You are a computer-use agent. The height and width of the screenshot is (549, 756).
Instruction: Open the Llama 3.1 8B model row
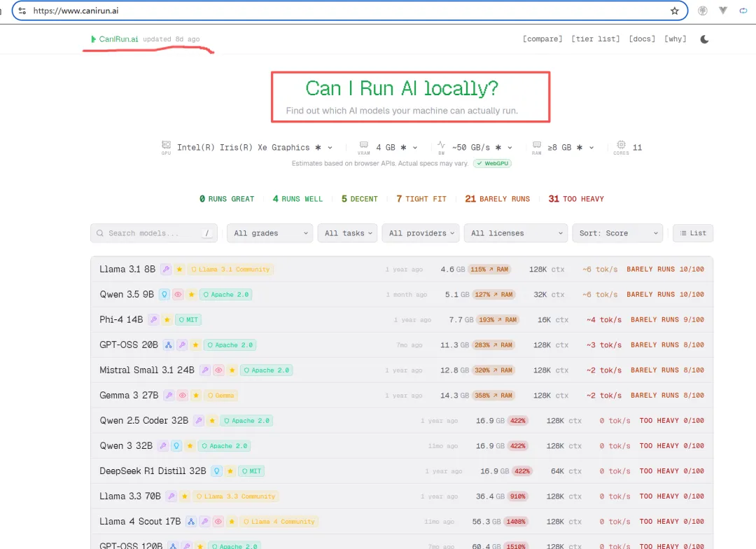(x=402, y=269)
